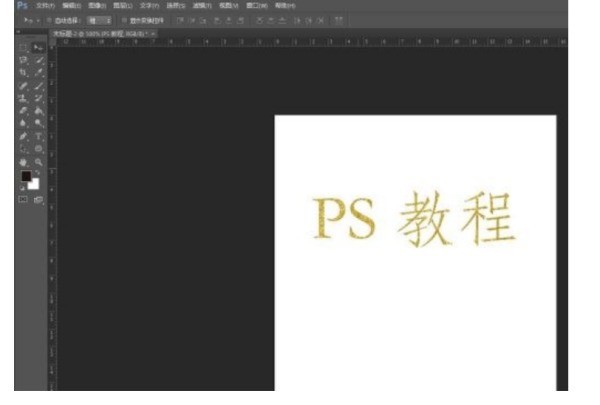Screen dimensions: 600x405
Task: Close the PS 教程 document tab
Action: [153, 33]
